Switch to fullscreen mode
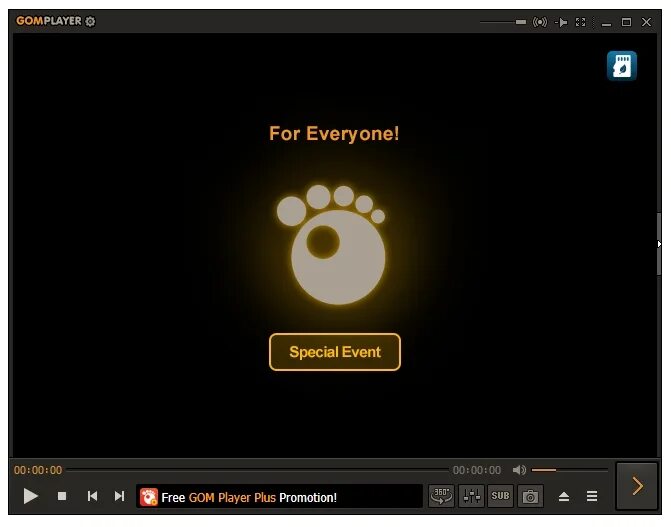 coord(581,22)
